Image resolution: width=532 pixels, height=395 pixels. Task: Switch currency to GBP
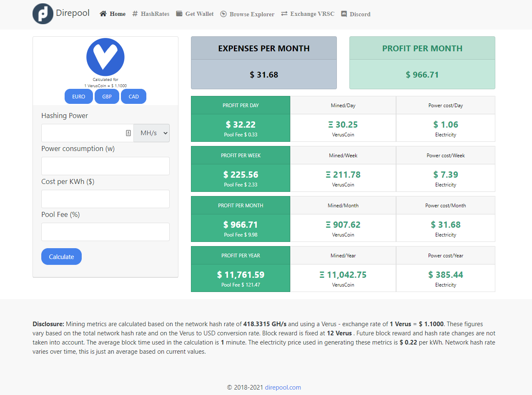pos(107,96)
